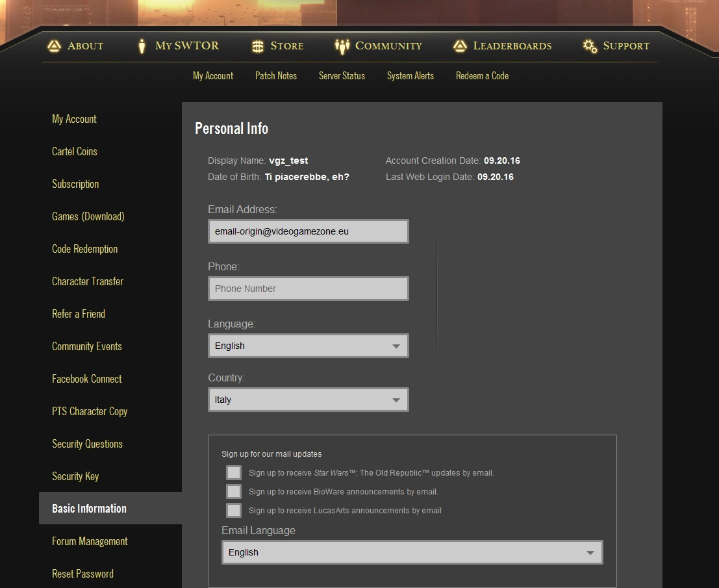Click the About triangle icon

click(54, 46)
